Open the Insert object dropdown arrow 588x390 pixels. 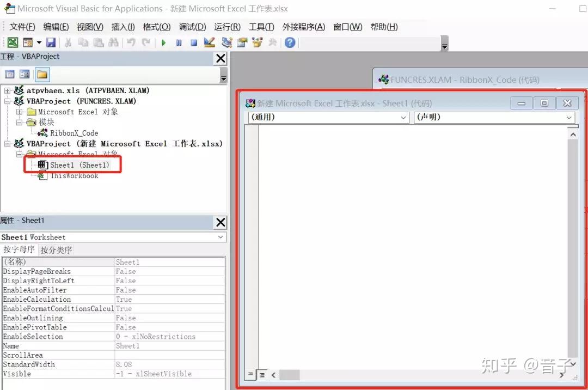point(39,42)
